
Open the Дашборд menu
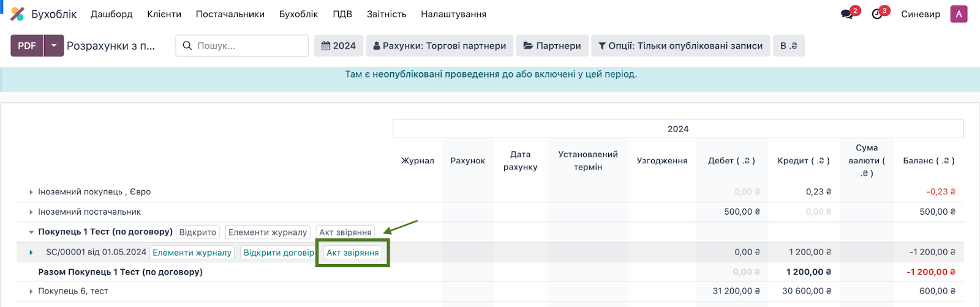pyautogui.click(x=111, y=14)
